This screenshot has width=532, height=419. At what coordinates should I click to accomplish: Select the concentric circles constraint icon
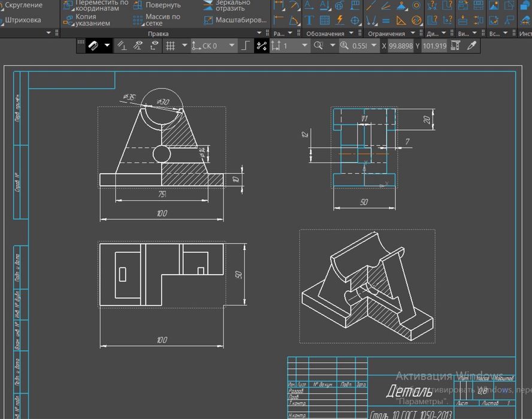(x=416, y=5)
